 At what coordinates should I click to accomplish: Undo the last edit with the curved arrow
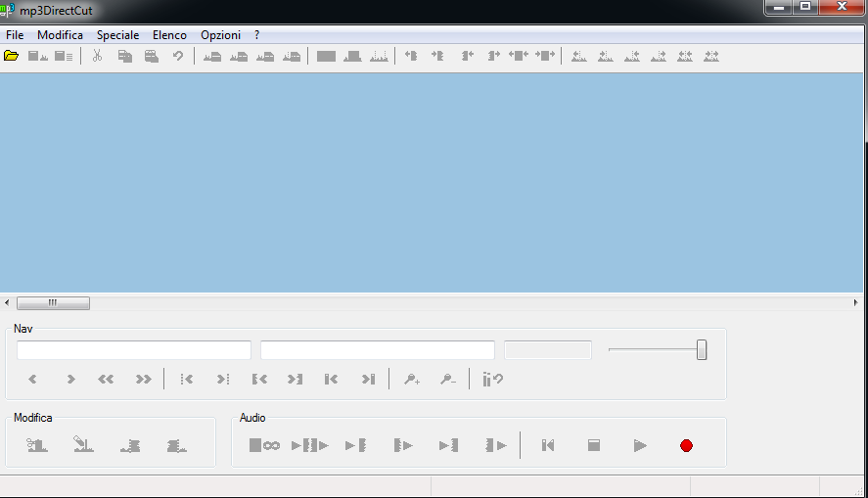pyautogui.click(x=178, y=56)
